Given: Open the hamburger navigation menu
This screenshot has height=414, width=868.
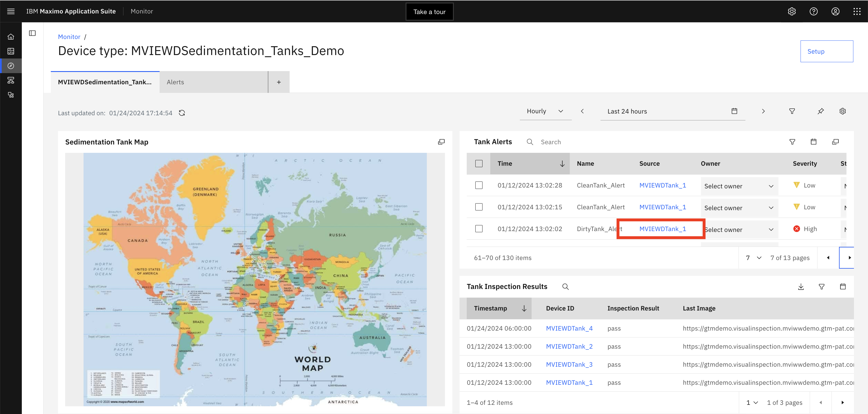Looking at the screenshot, I should coord(11,11).
